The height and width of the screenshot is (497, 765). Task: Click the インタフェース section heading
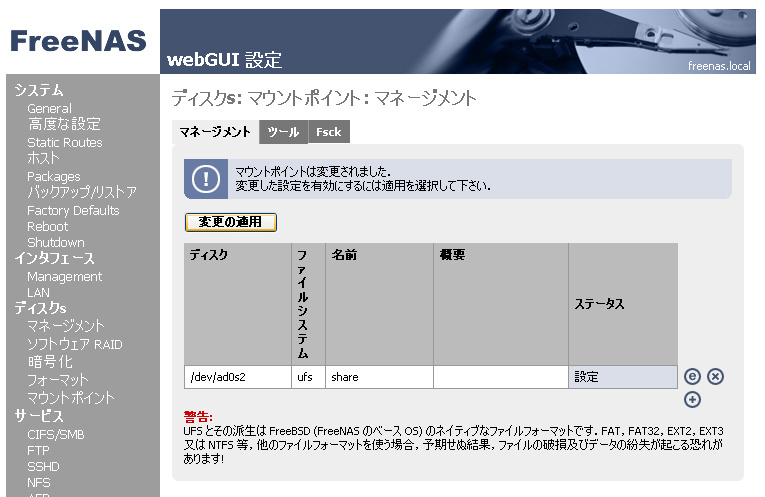pyautogui.click(x=55, y=258)
